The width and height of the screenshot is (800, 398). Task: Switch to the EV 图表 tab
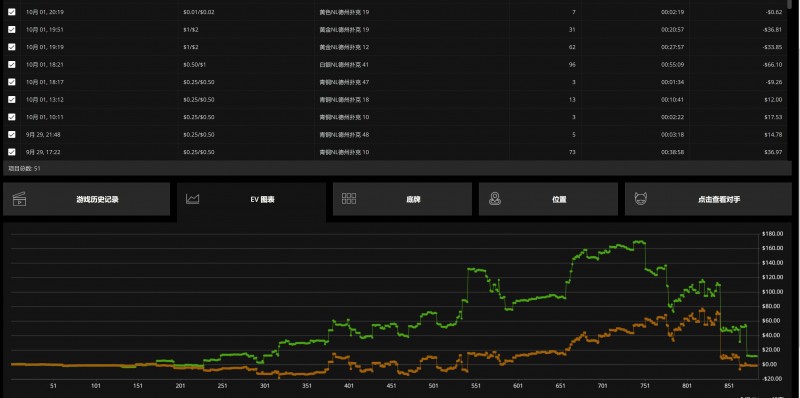tap(251, 200)
